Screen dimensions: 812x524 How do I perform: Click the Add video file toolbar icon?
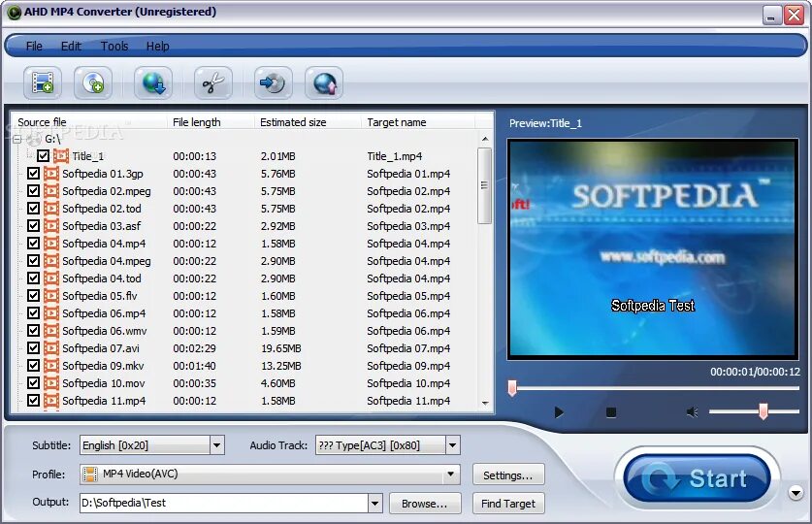[43, 82]
